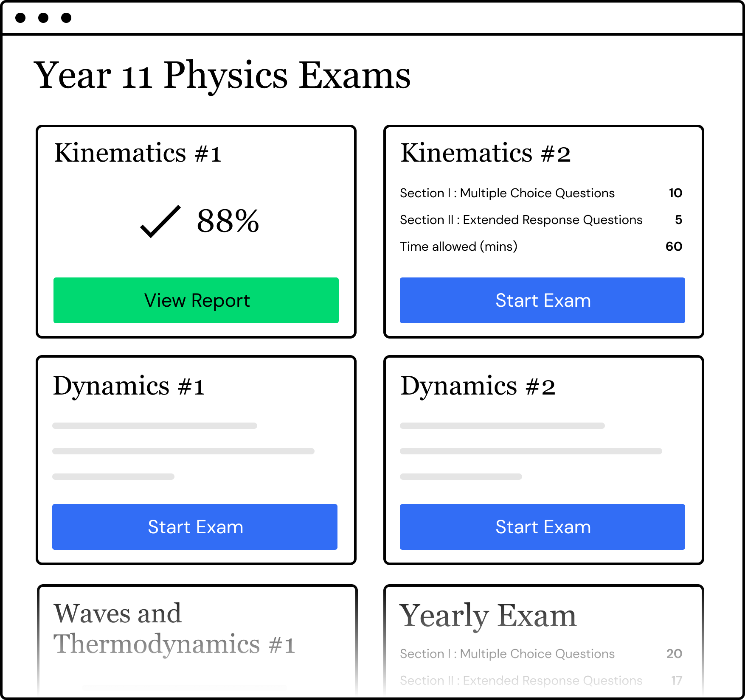745x700 pixels.
Task: Click the Kinematics #2 card title
Action: click(485, 153)
